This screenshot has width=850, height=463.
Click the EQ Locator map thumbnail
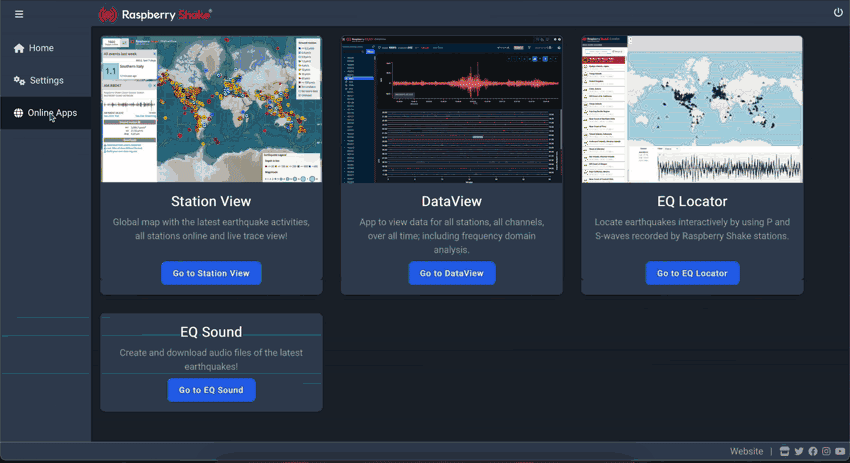point(692,110)
